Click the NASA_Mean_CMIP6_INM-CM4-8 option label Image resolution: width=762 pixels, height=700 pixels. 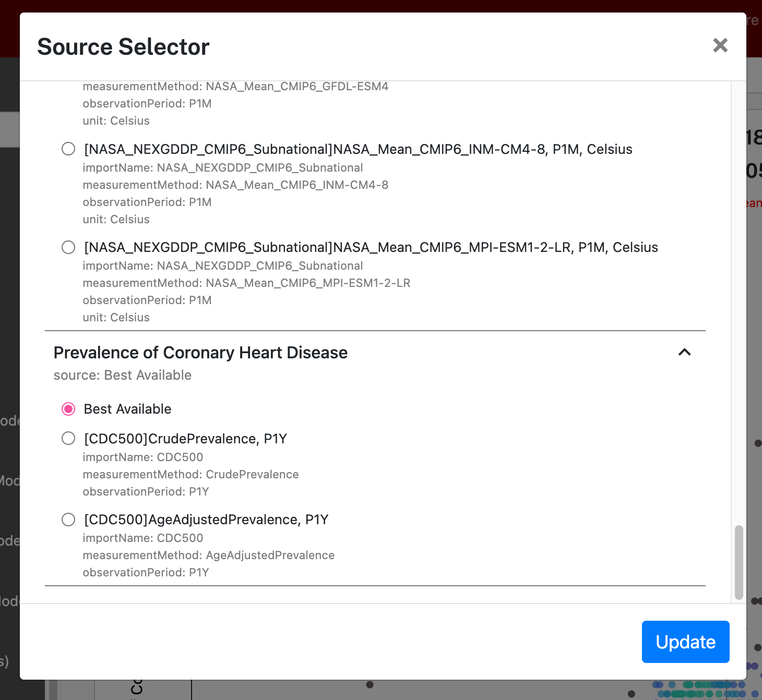358,149
